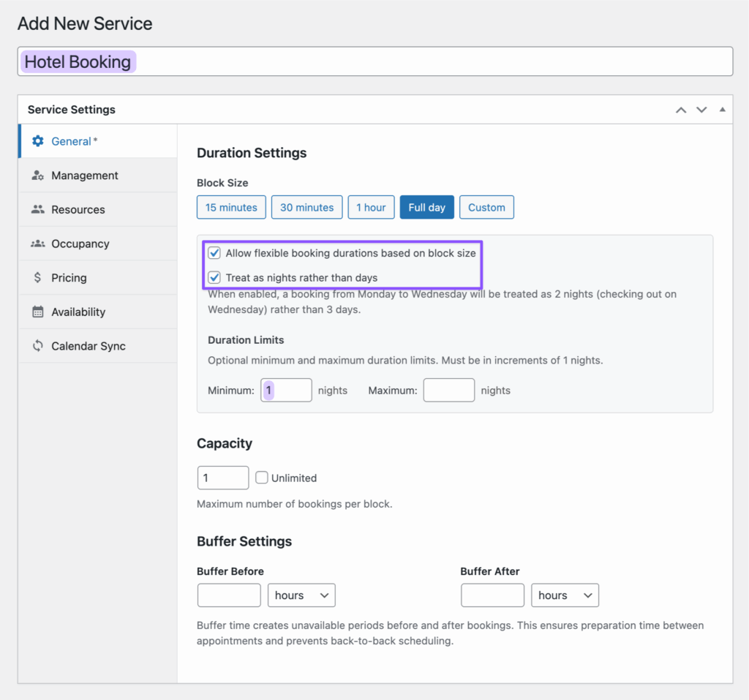
Task: Click the Maximum nights input field
Action: click(x=448, y=390)
